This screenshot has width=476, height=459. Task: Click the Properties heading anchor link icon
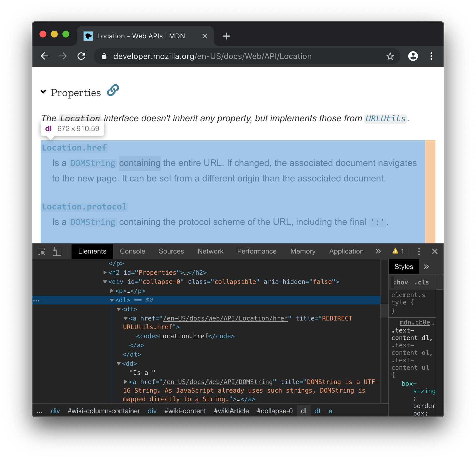(113, 90)
